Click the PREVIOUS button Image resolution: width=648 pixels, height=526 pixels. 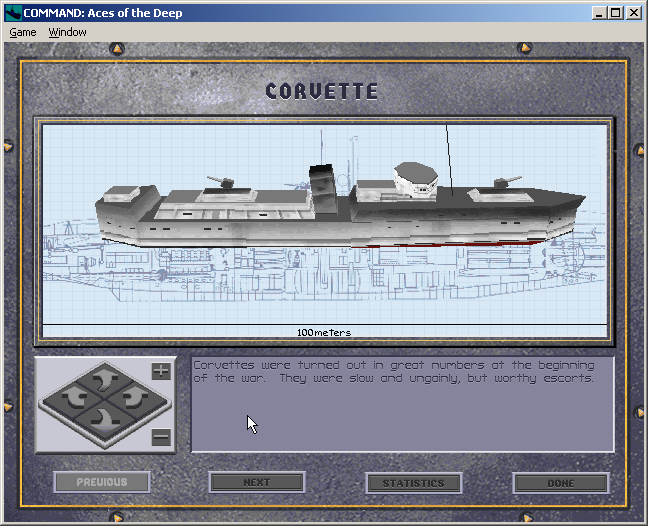click(102, 482)
